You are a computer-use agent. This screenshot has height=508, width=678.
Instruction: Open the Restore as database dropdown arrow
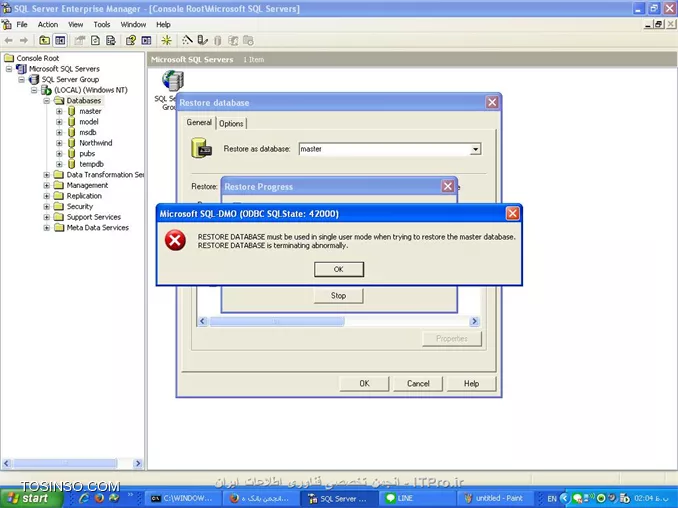[x=475, y=149]
